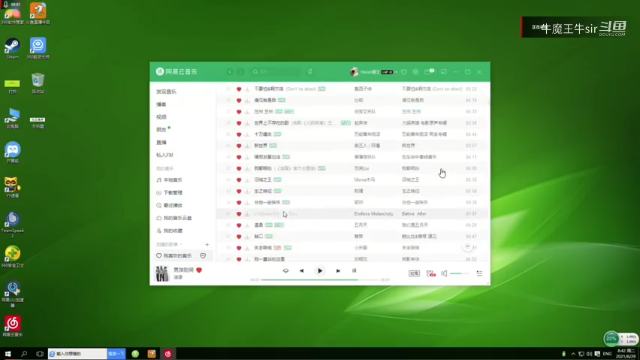Viewport: 640px width, 360px height.
Task: Show lyrics with 词 button
Action: (354, 271)
